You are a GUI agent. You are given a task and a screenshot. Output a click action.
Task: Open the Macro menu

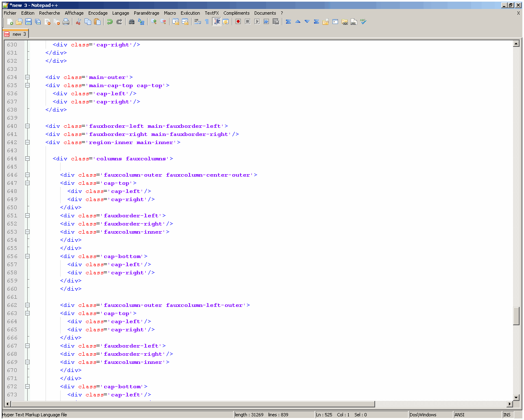(x=170, y=13)
